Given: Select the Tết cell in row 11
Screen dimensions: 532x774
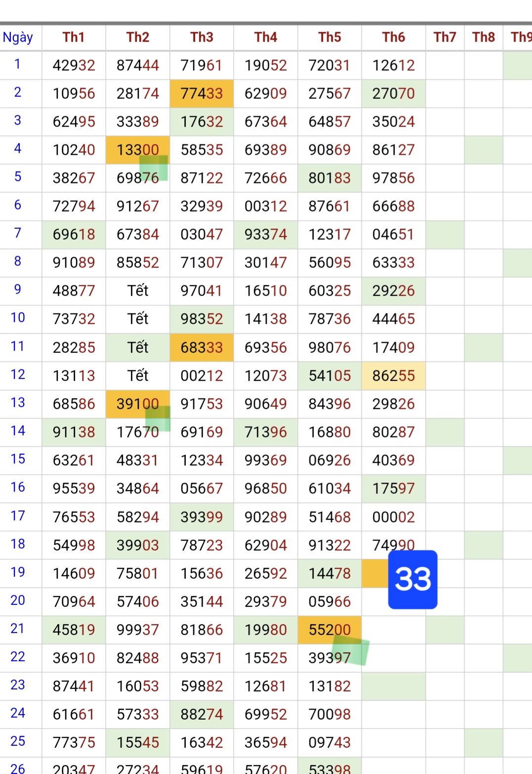Looking at the screenshot, I should pyautogui.click(x=137, y=347).
